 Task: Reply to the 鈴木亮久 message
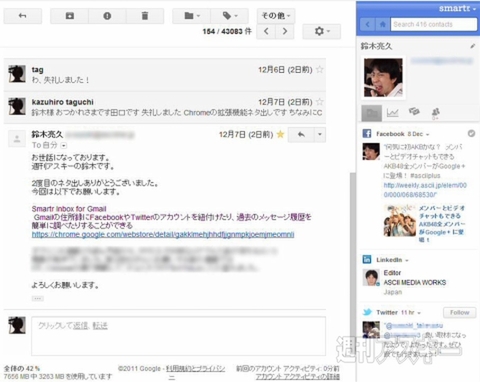tap(301, 134)
